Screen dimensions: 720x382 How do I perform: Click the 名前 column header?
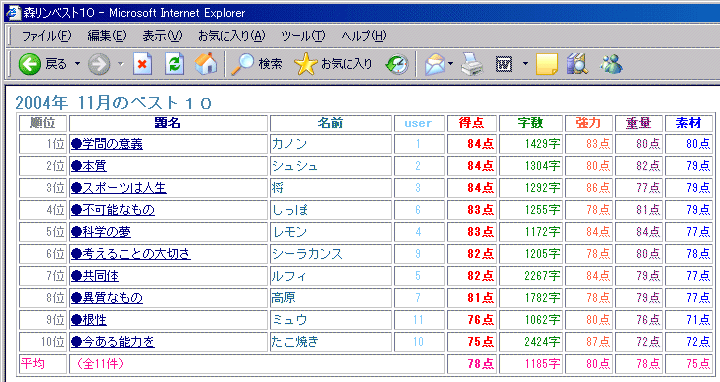tap(331, 123)
